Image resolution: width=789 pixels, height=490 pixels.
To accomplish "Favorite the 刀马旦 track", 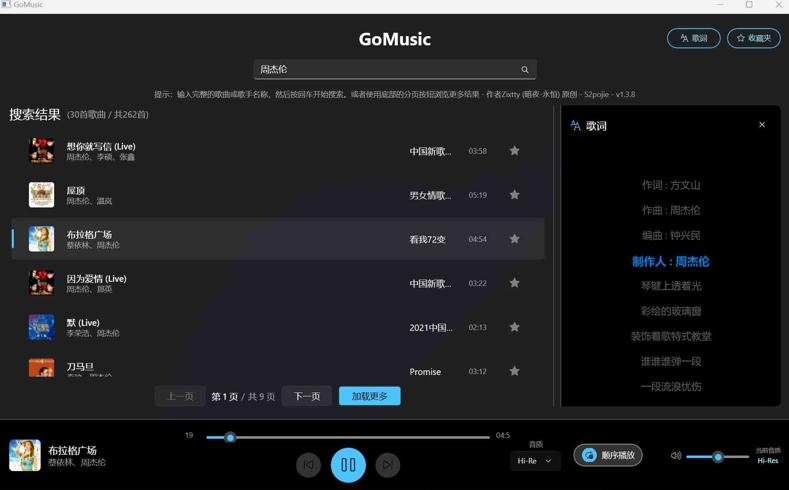I will [x=514, y=371].
